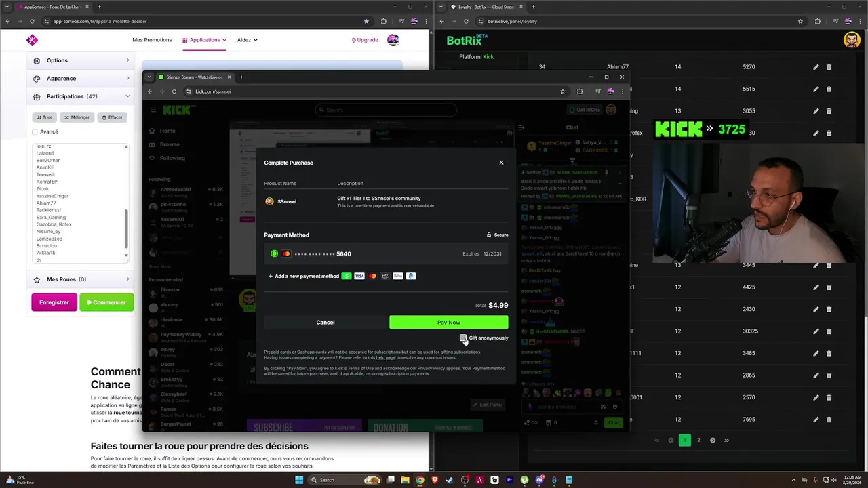Image resolution: width=868 pixels, height=488 pixels.
Task: Click YassineChigar in participants list
Action: 52,196
